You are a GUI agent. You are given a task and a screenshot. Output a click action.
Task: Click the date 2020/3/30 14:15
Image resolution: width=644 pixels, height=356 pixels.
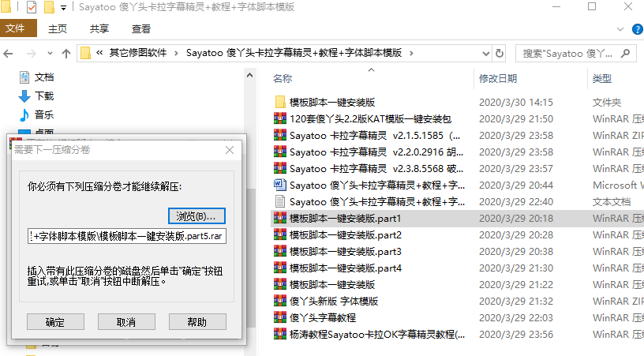click(516, 103)
